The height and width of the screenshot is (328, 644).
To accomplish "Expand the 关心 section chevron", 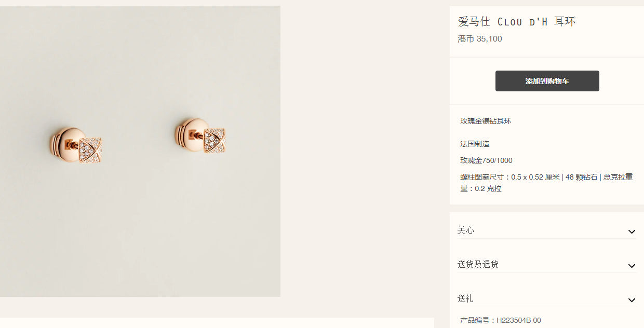I will (632, 231).
